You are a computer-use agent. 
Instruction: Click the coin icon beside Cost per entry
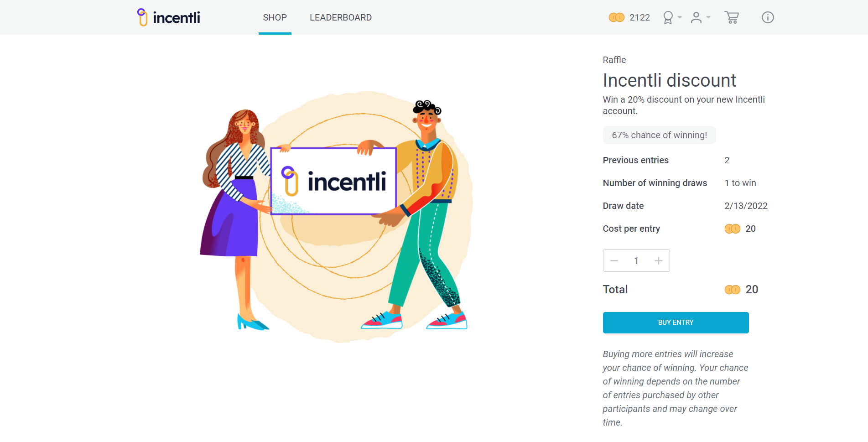coord(732,229)
